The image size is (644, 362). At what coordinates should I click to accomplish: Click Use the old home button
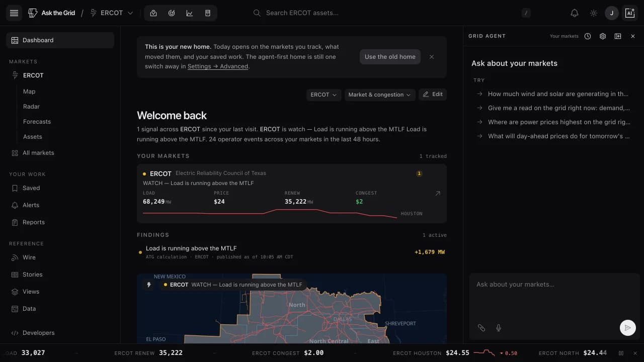[390, 57]
